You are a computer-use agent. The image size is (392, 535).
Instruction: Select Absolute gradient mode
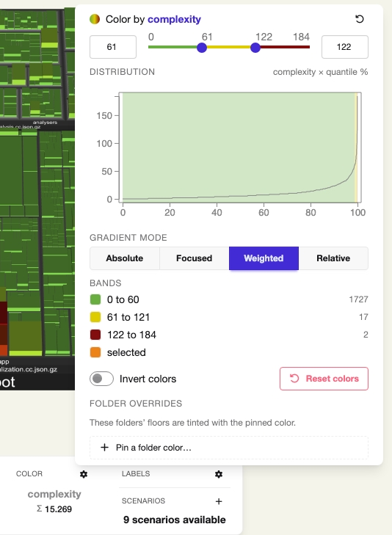tap(125, 258)
